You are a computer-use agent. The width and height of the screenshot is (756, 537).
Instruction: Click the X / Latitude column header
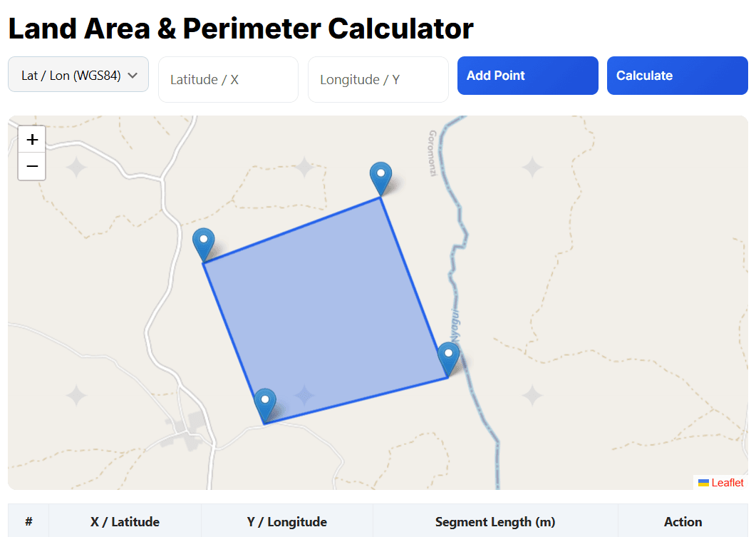(x=124, y=521)
